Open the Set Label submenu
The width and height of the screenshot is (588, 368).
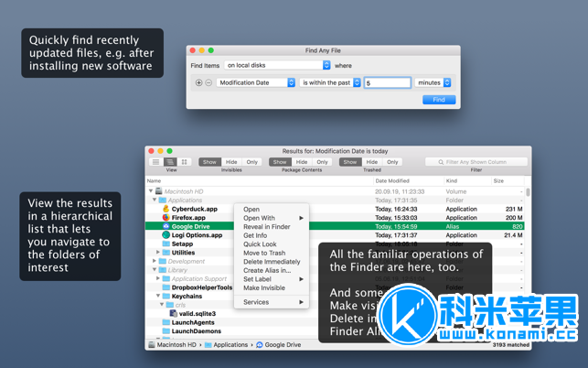(272, 279)
